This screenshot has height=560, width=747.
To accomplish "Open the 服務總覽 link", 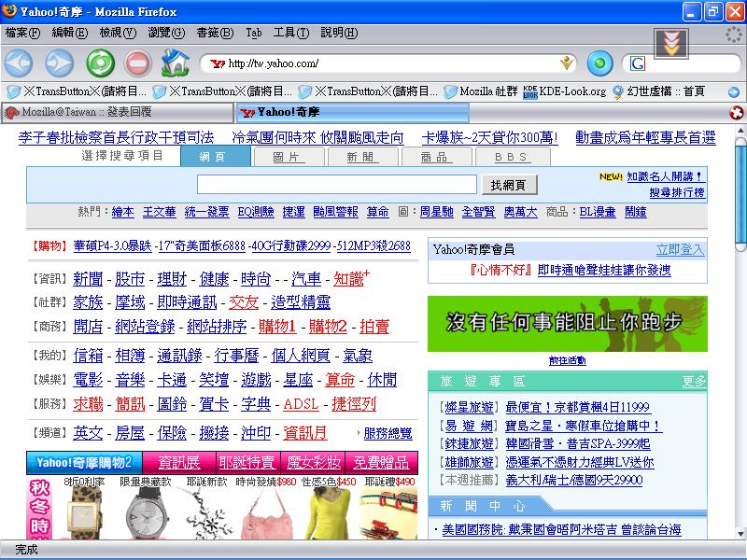I will [388, 433].
